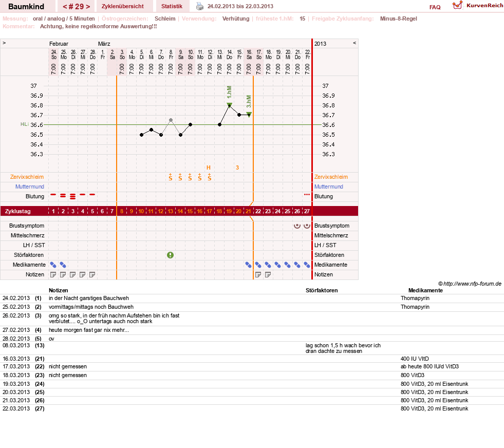Open the http://www.nfp-forum.de link

tap(472, 284)
